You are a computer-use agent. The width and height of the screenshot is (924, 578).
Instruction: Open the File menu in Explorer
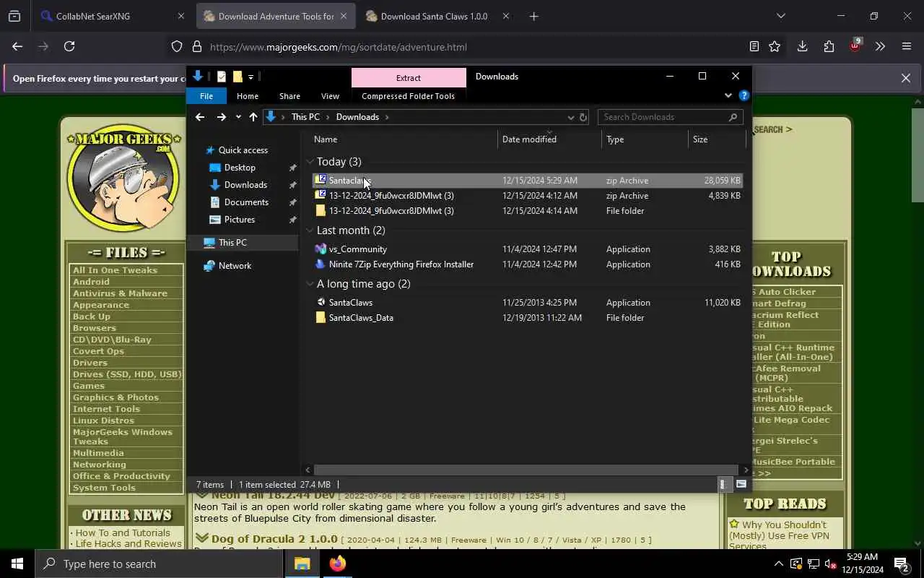[x=206, y=96]
